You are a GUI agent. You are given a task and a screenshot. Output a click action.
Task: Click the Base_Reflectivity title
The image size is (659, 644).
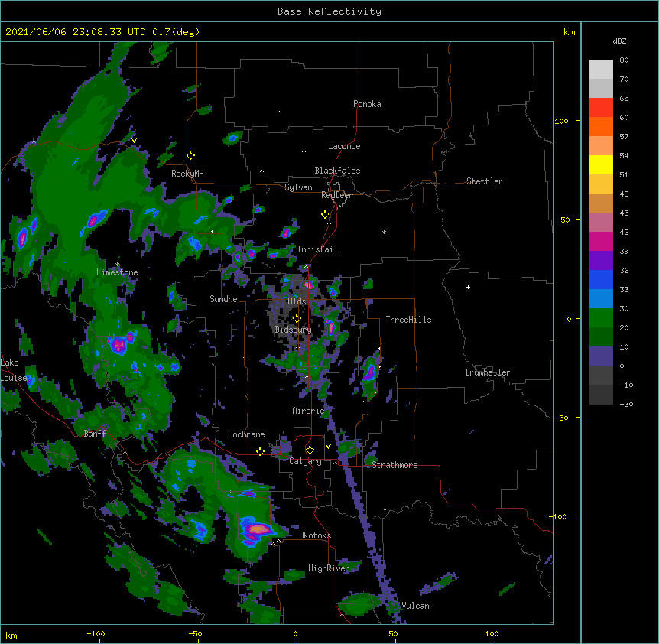[329, 11]
